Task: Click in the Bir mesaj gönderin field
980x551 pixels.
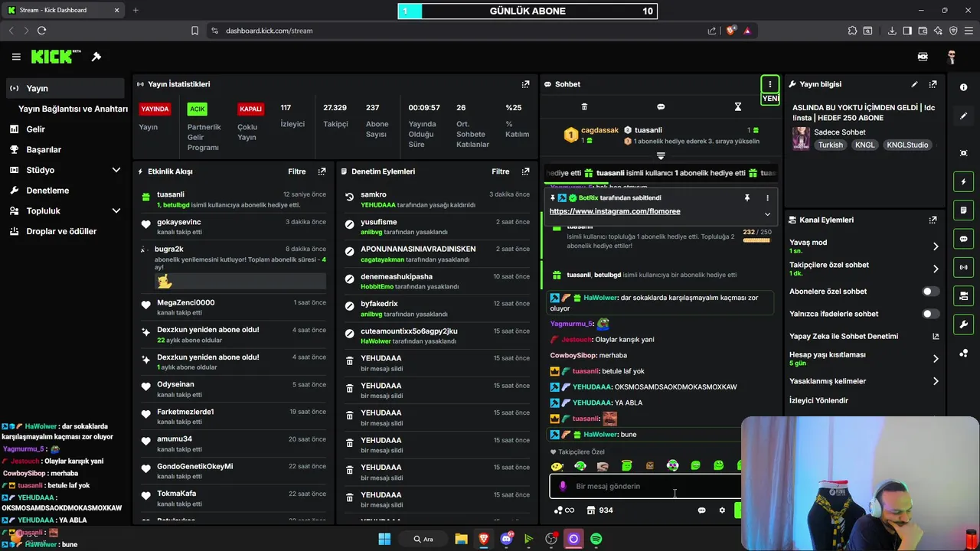Action: coord(647,486)
